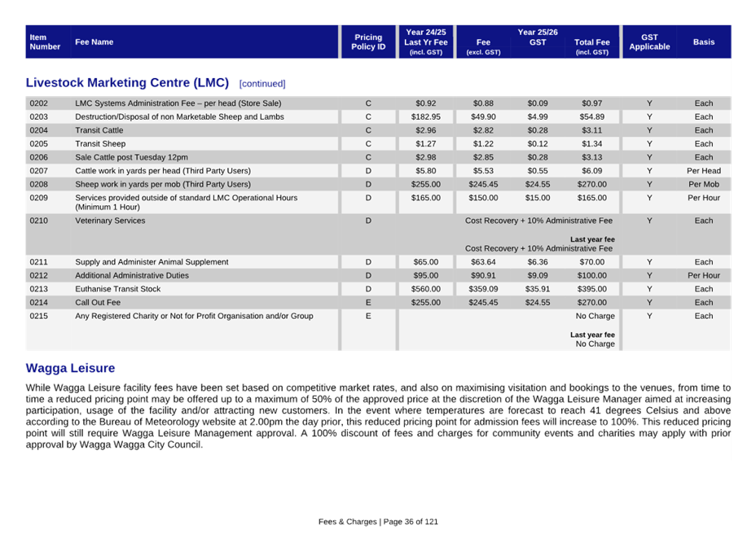Click the $182.95 last year fee
Viewport: 756px width, 534px height.
pyautogui.click(x=426, y=116)
